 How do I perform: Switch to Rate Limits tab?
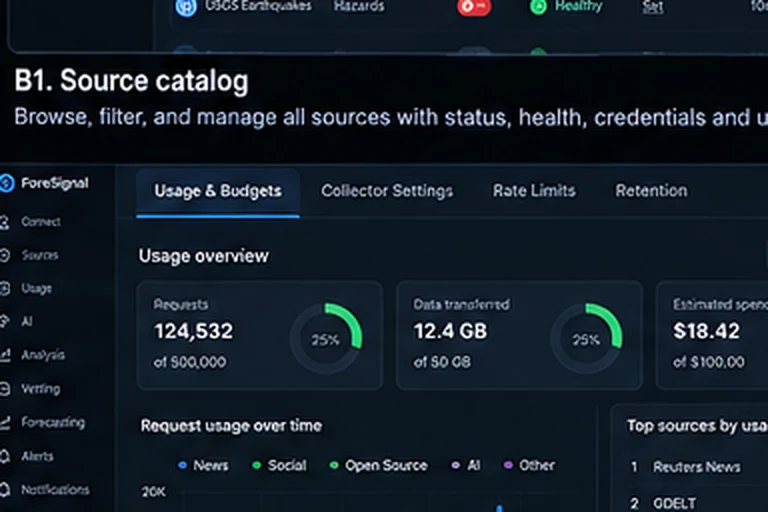point(534,191)
